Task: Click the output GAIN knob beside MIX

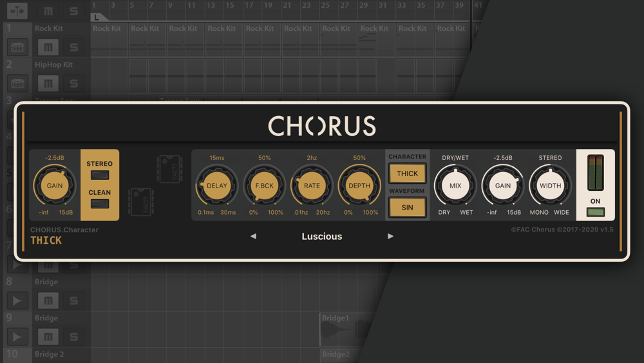Action: [x=503, y=186]
